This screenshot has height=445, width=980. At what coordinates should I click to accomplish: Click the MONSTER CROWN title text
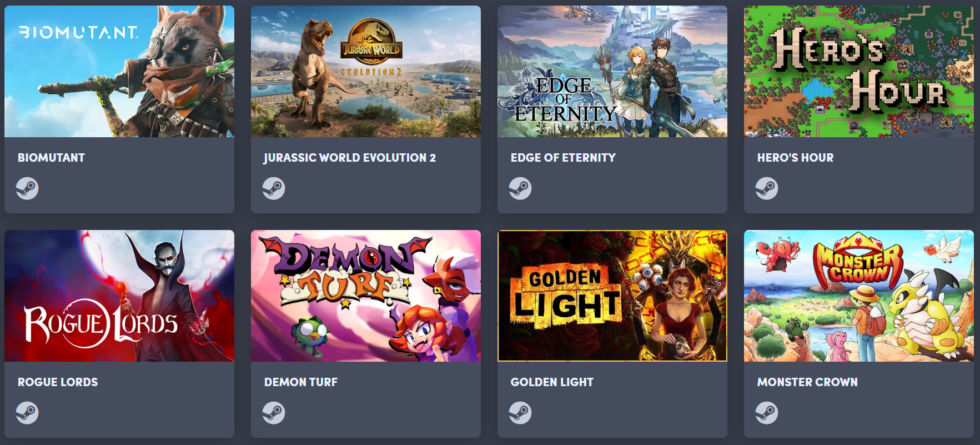click(807, 382)
